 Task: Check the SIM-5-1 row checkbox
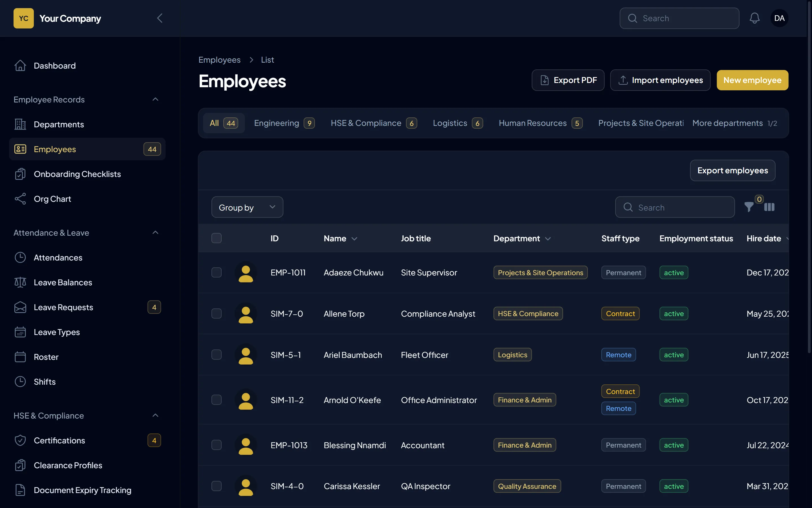(217, 355)
